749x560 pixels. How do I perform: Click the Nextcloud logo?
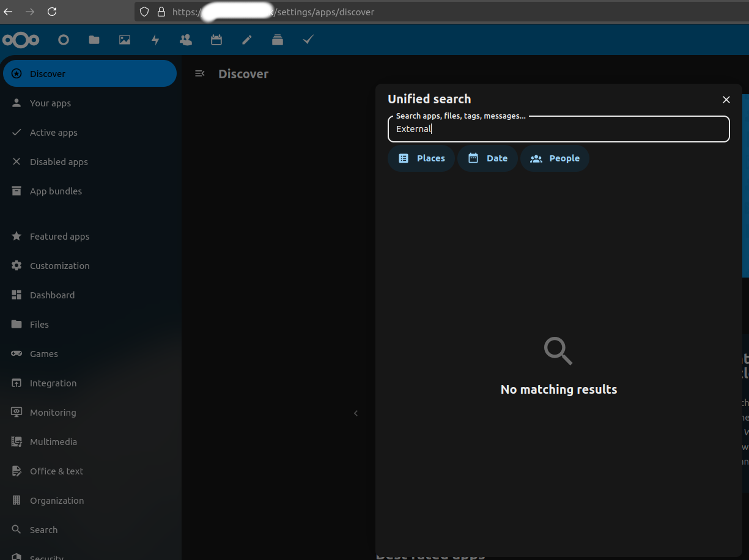click(x=21, y=40)
